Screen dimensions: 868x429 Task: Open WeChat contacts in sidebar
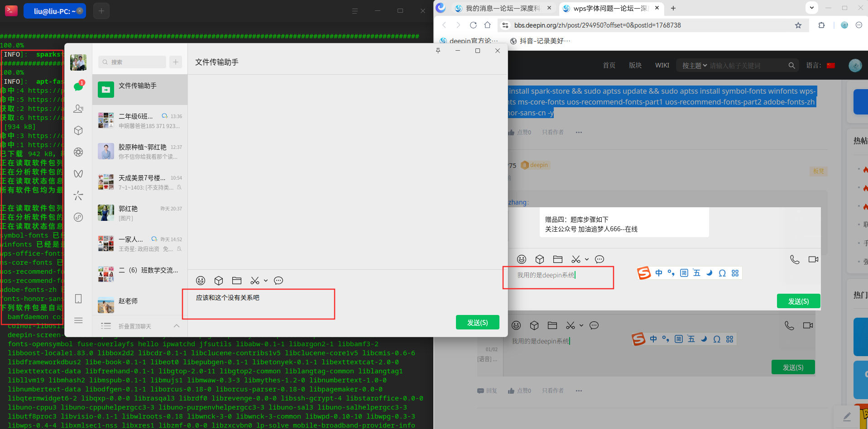pyautogui.click(x=78, y=109)
